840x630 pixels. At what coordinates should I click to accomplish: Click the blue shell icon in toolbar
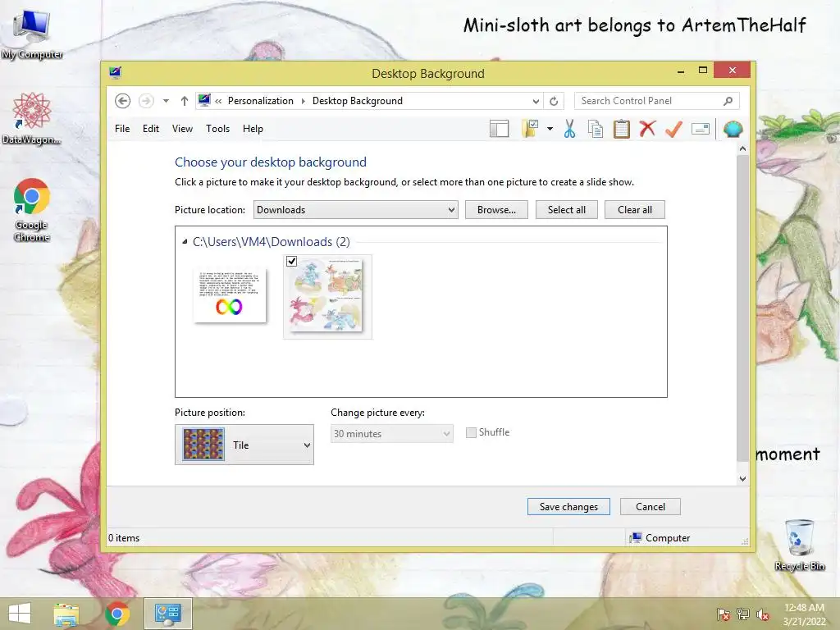pos(733,129)
